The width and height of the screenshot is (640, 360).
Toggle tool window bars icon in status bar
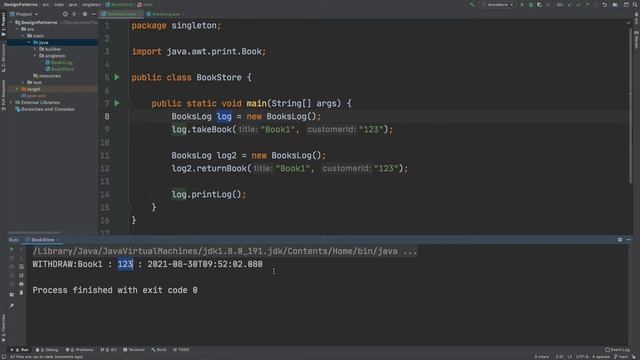point(3,357)
